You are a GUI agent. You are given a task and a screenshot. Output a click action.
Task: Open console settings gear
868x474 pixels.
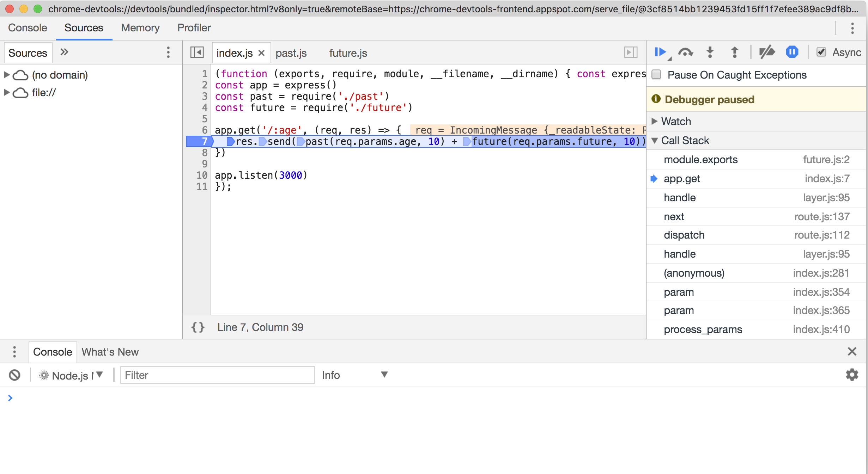click(852, 375)
